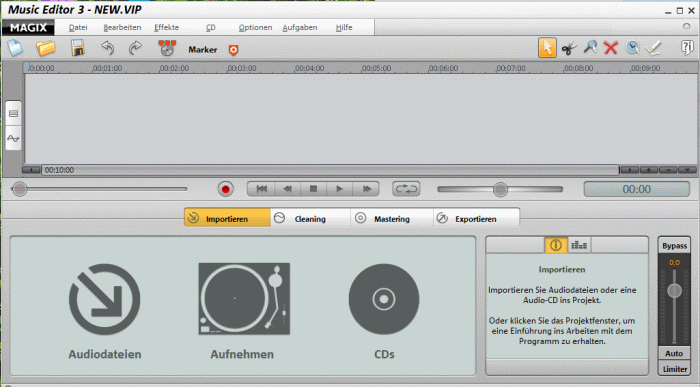Click the master volume fader knob
Screen dimensions: 700x387
pos(674,291)
